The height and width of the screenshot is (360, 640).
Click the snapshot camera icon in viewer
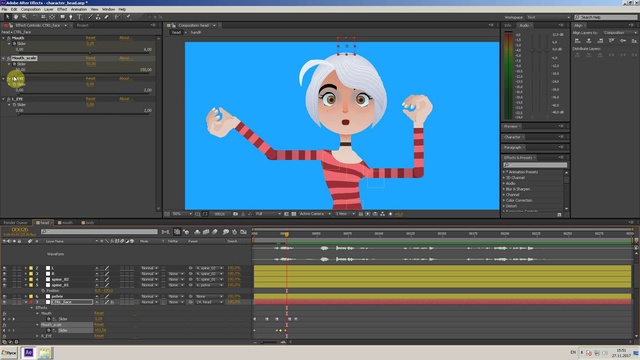coord(236,214)
